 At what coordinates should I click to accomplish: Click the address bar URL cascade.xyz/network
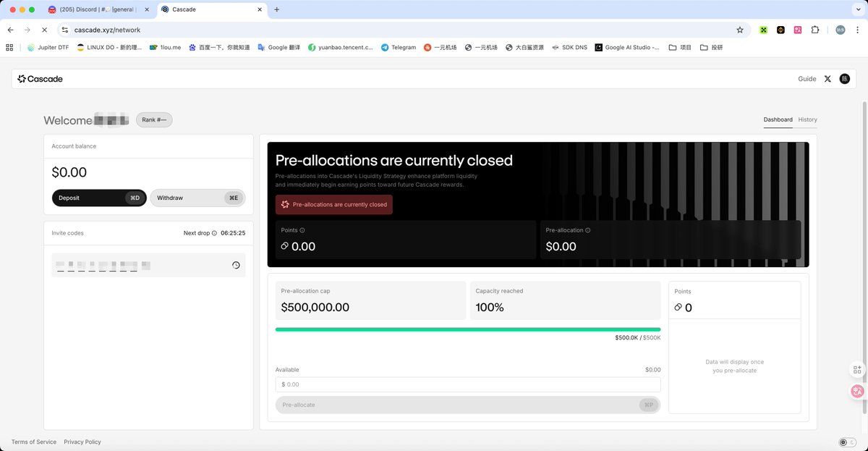click(x=107, y=30)
